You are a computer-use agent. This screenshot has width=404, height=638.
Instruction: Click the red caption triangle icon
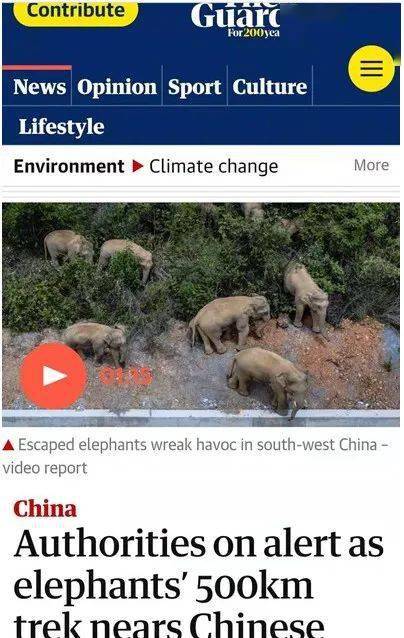click(x=8, y=445)
